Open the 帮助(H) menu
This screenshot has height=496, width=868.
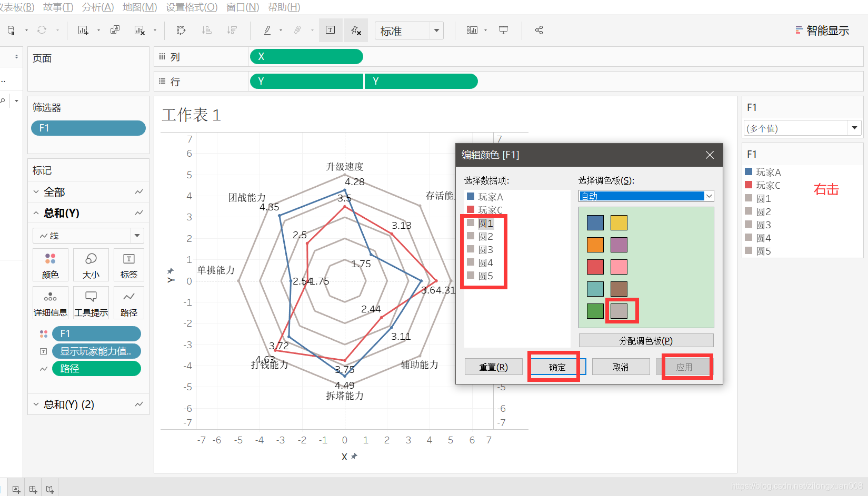[x=284, y=7]
